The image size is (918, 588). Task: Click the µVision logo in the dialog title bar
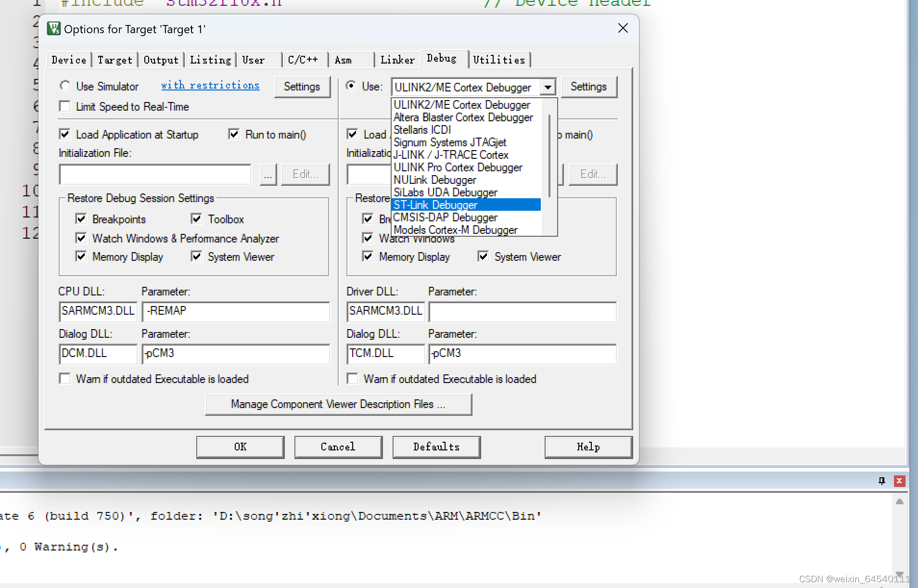54,28
